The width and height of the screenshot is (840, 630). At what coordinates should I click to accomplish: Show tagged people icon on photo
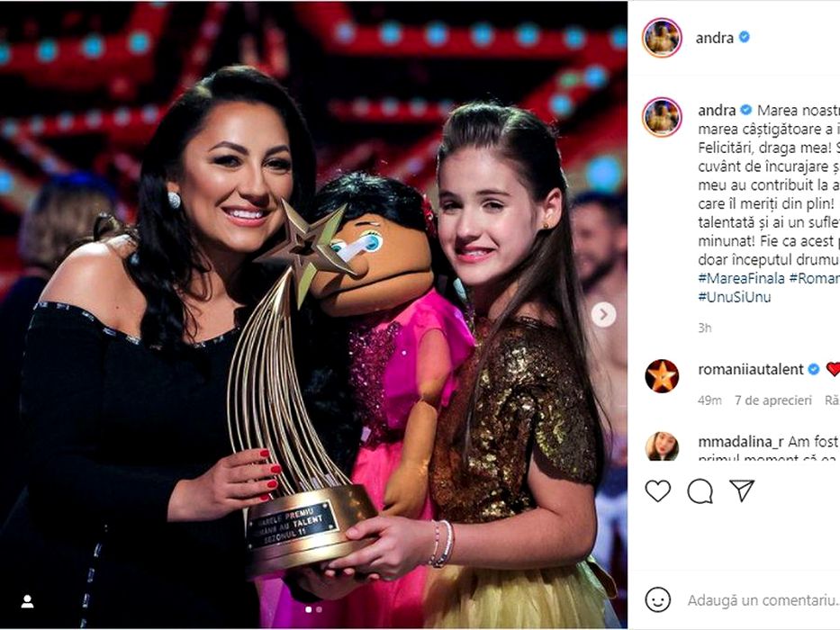[x=27, y=601]
